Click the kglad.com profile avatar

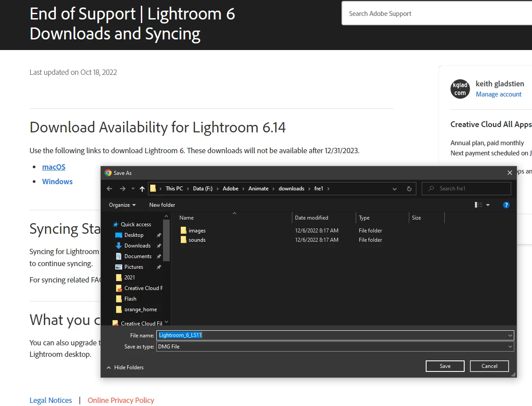tap(460, 89)
